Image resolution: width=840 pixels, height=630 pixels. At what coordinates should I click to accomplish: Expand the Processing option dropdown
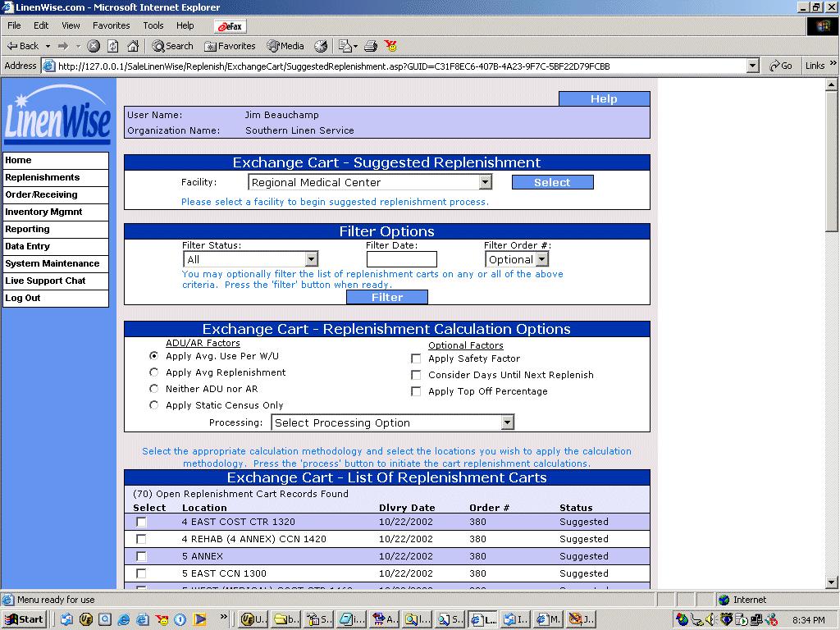tap(393, 422)
